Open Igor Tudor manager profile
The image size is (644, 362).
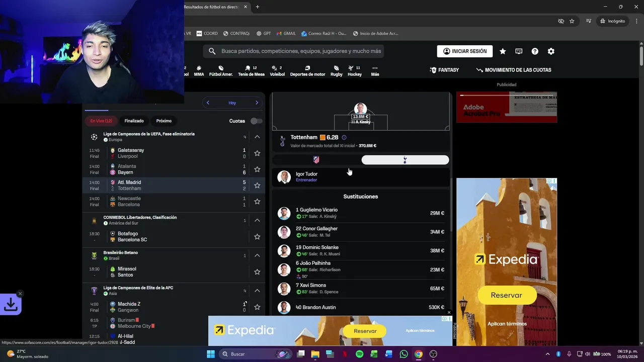click(360, 177)
